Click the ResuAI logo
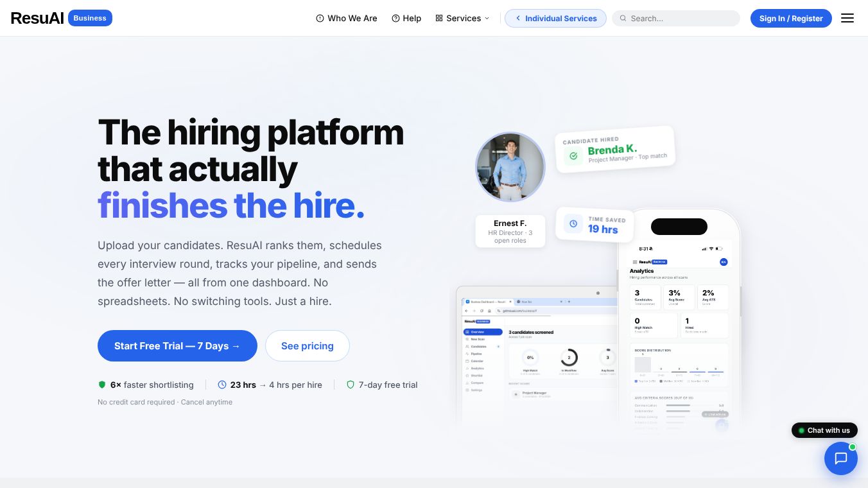This screenshot has width=868, height=488. point(37,18)
